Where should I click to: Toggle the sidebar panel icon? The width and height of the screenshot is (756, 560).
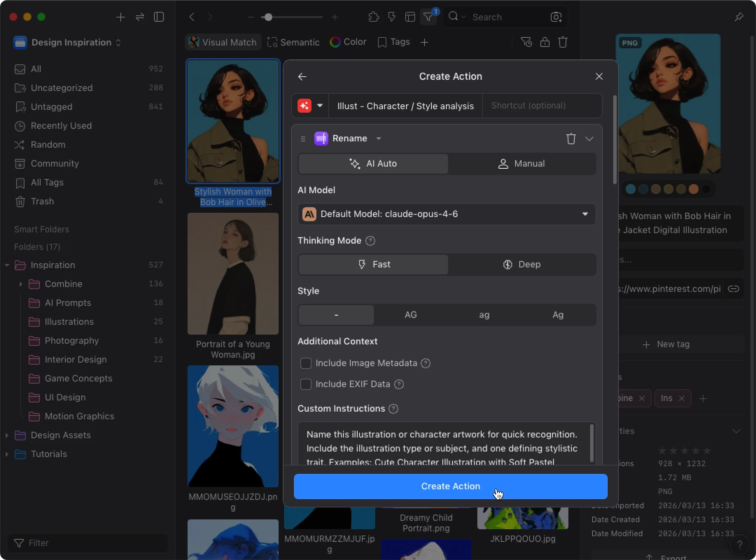[159, 17]
